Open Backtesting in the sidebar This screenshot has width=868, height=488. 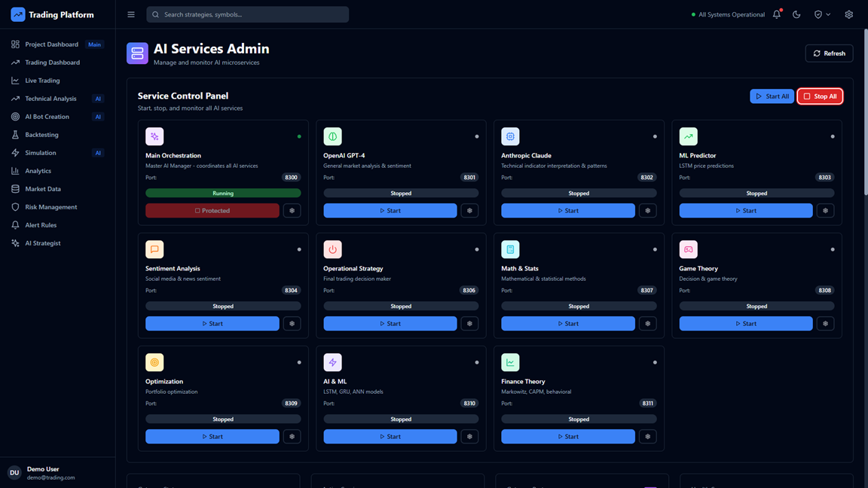(41, 135)
